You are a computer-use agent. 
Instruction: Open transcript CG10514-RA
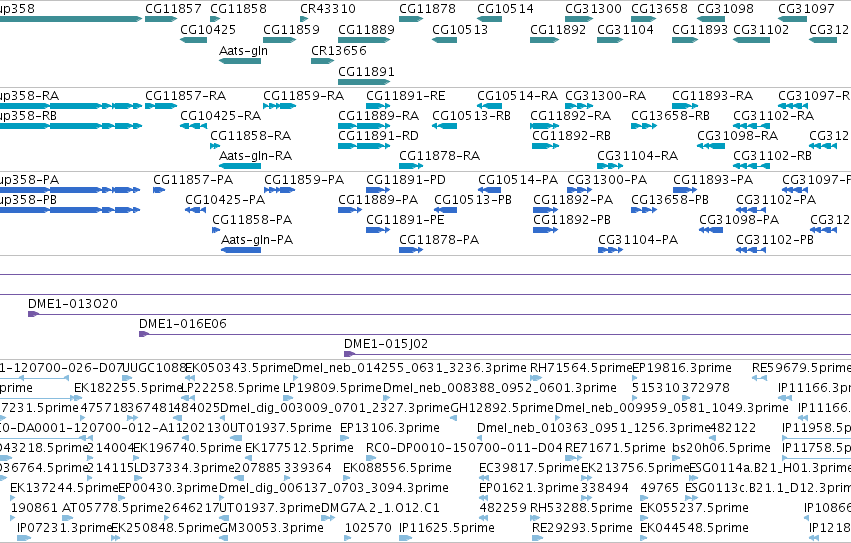[x=517, y=96]
